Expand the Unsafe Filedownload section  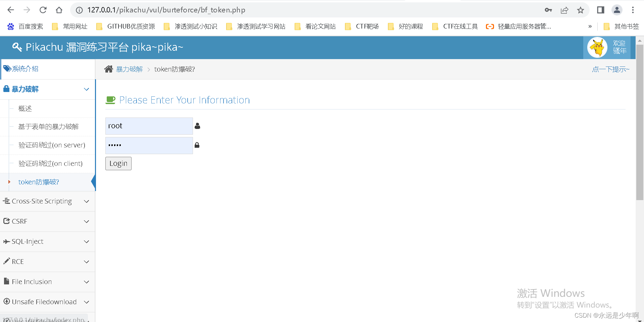point(48,302)
